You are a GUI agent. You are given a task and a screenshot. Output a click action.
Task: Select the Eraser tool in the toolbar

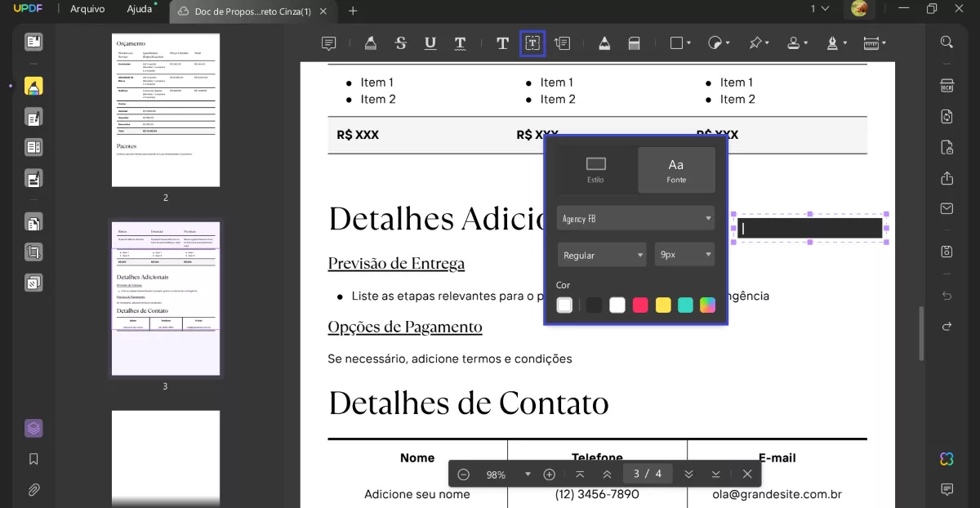point(635,43)
